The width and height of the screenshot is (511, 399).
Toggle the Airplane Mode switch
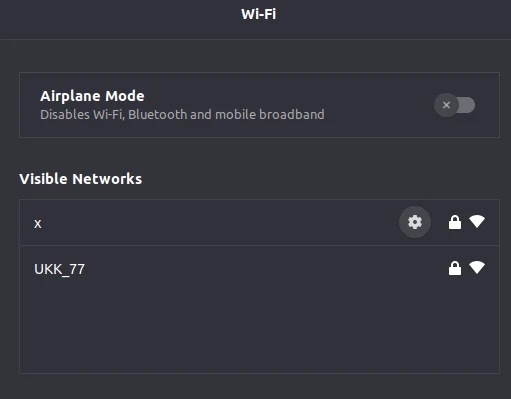[x=455, y=105]
